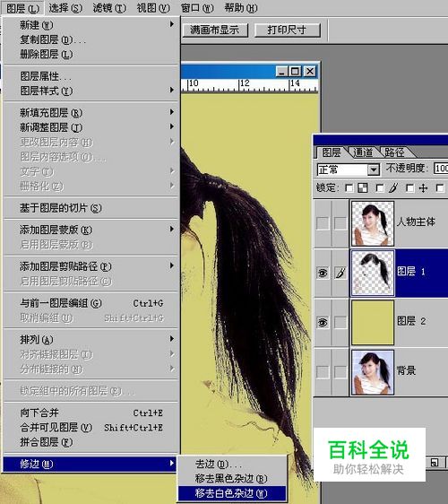Screen dimensions: 448x504
Task: Expand the 排列 (A) submenu
Action: click(x=90, y=339)
